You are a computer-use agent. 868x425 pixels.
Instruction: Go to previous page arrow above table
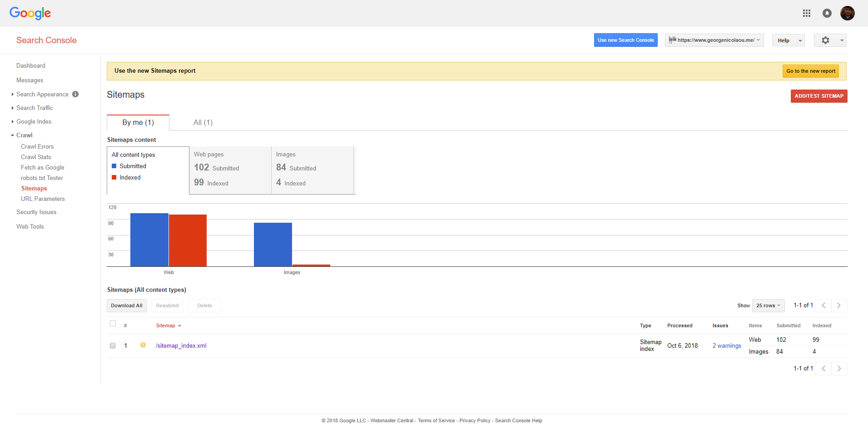[x=823, y=305]
